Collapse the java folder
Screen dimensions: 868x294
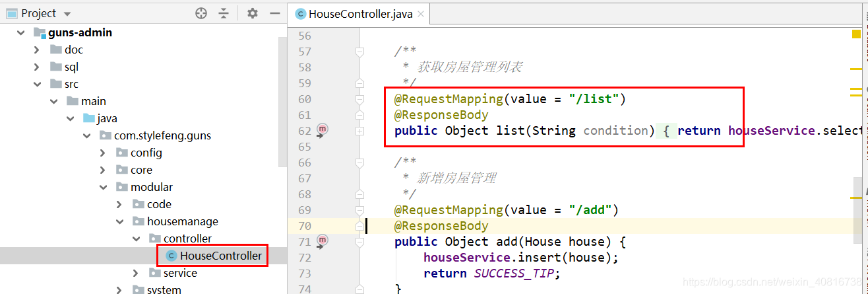point(71,118)
